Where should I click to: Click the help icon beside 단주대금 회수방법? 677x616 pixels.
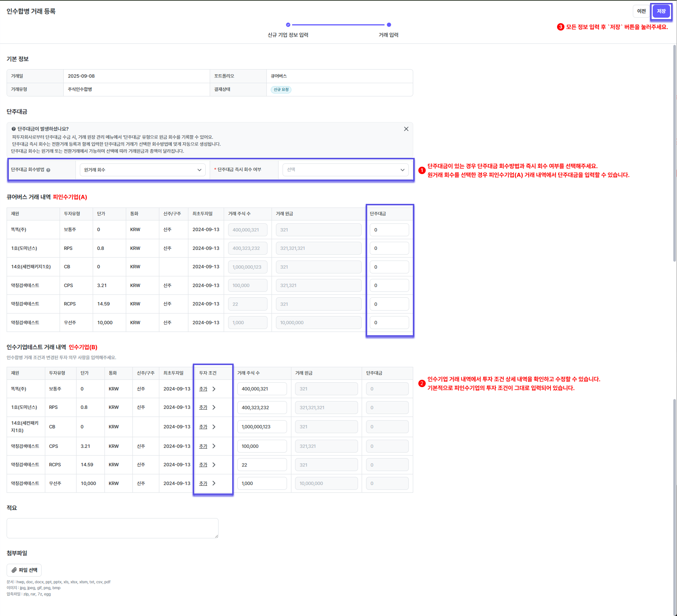coord(48,170)
